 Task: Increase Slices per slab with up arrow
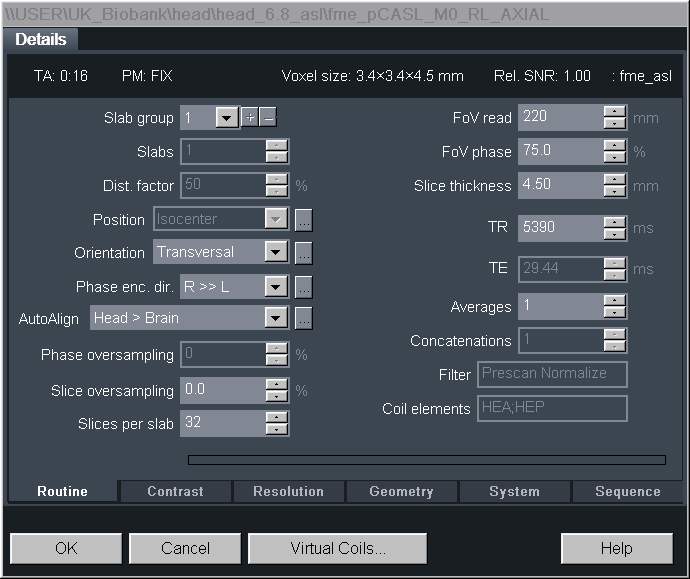coord(277,417)
